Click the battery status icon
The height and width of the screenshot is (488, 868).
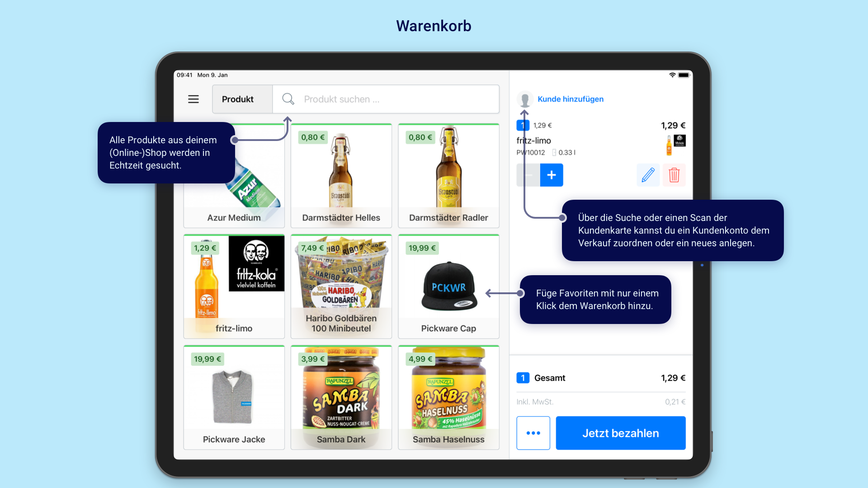pos(684,75)
